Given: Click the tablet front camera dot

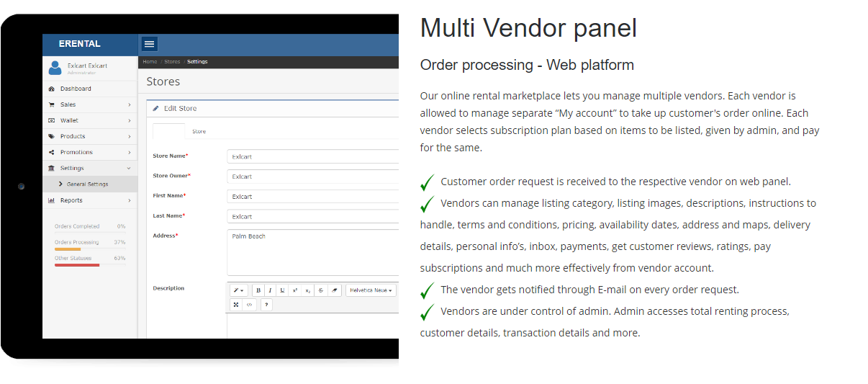Looking at the screenshot, I should tap(21, 186).
